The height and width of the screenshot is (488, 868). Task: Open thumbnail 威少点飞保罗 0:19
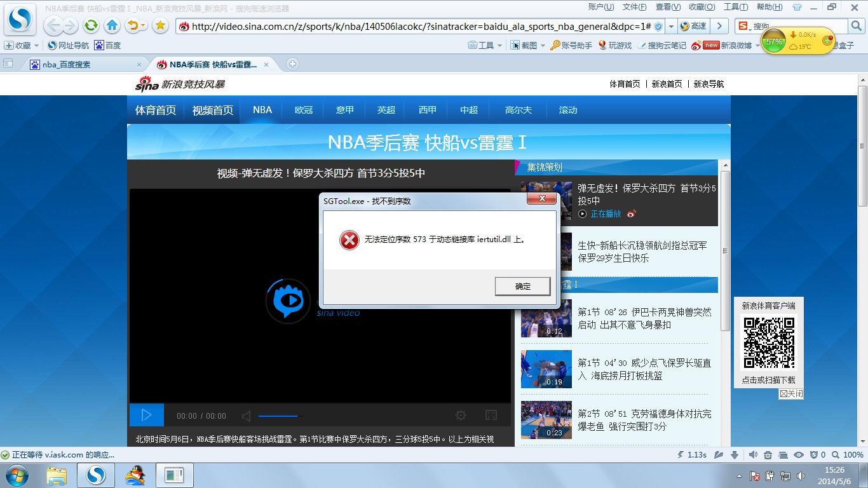(x=546, y=369)
